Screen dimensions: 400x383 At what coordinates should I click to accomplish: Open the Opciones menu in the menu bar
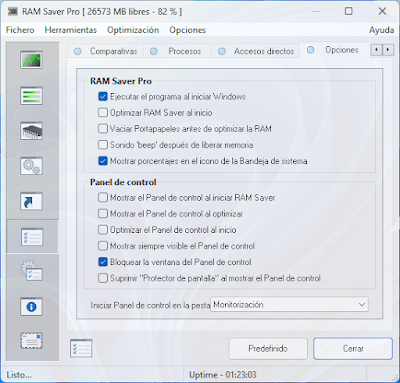(188, 30)
